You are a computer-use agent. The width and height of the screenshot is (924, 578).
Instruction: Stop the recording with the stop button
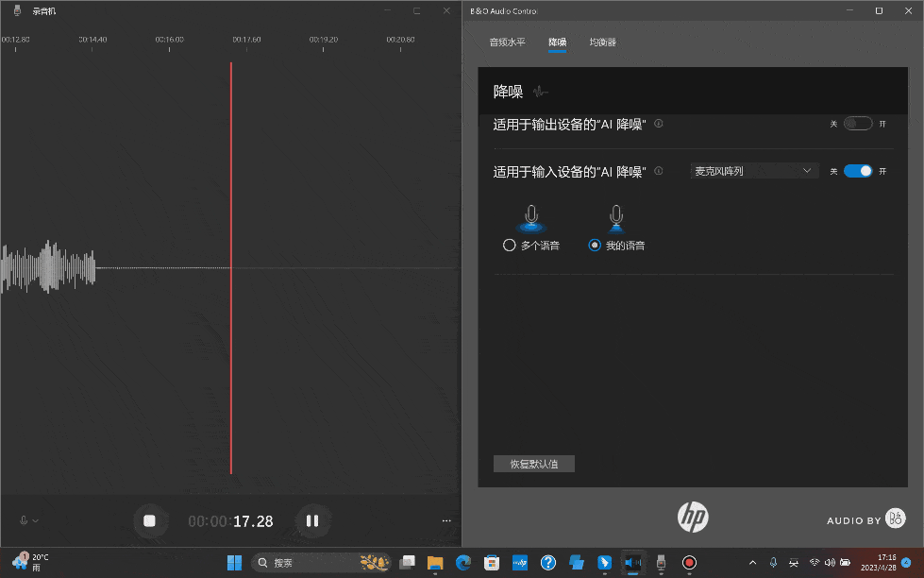pos(149,520)
